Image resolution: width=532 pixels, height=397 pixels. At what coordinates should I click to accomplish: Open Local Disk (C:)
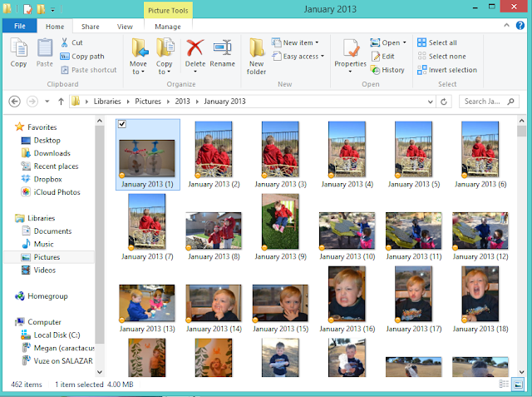(51, 335)
